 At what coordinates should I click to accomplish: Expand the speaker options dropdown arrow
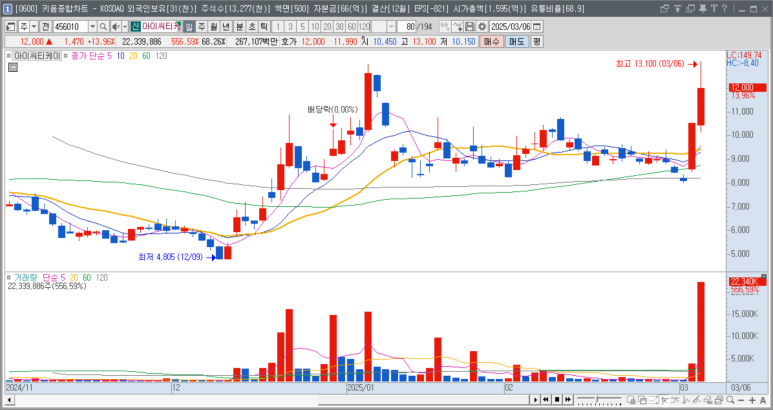click(x=125, y=27)
